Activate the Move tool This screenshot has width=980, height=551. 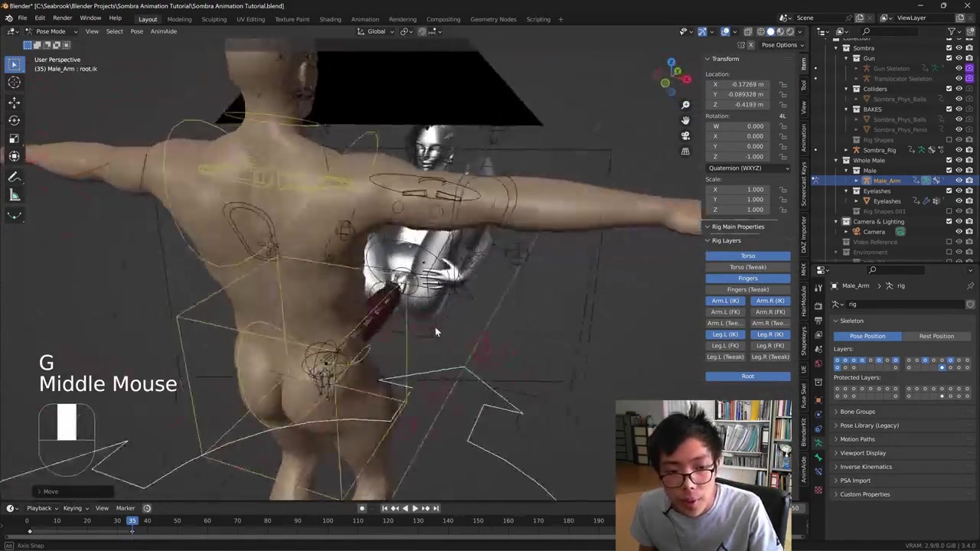point(14,102)
